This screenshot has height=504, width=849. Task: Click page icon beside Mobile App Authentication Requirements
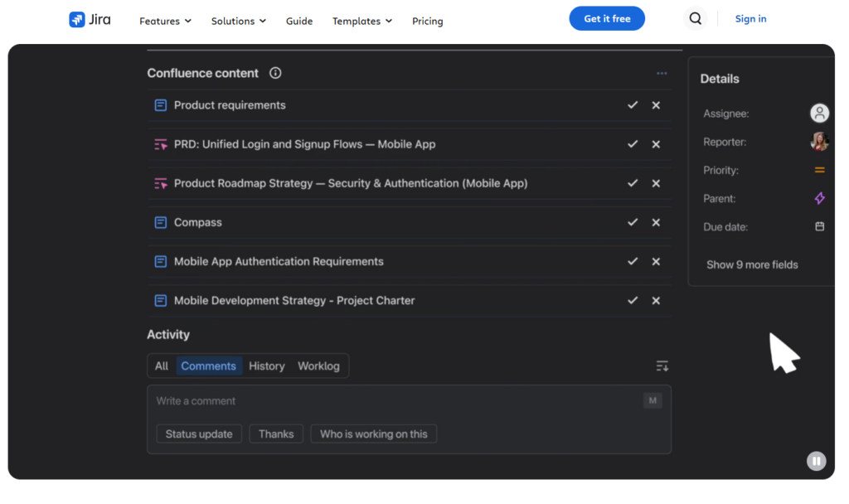160,261
